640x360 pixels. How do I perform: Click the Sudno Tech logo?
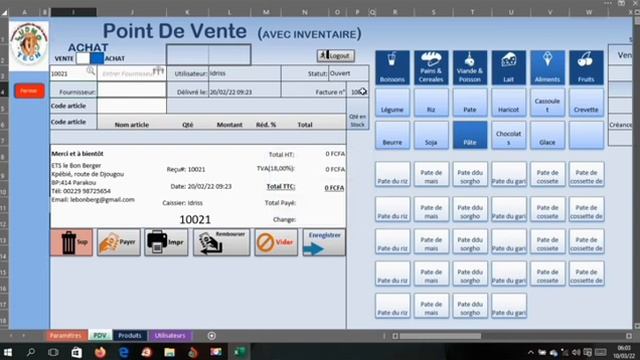coord(29,45)
